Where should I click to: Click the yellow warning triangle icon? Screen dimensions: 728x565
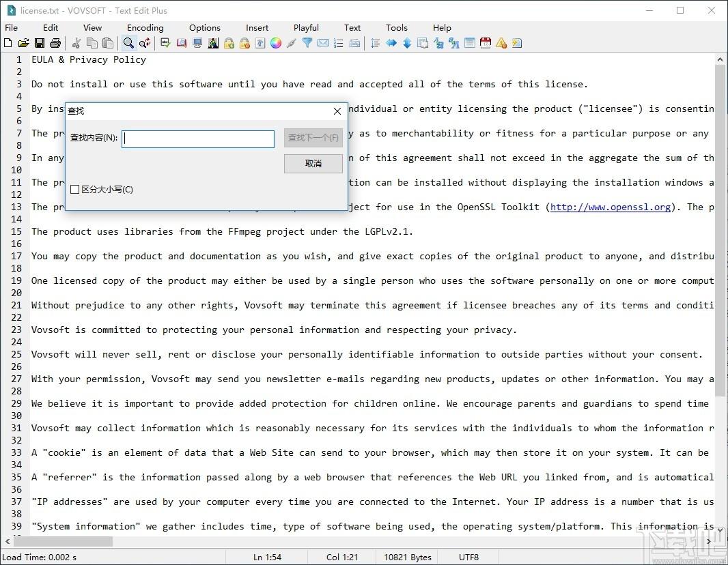coord(501,43)
